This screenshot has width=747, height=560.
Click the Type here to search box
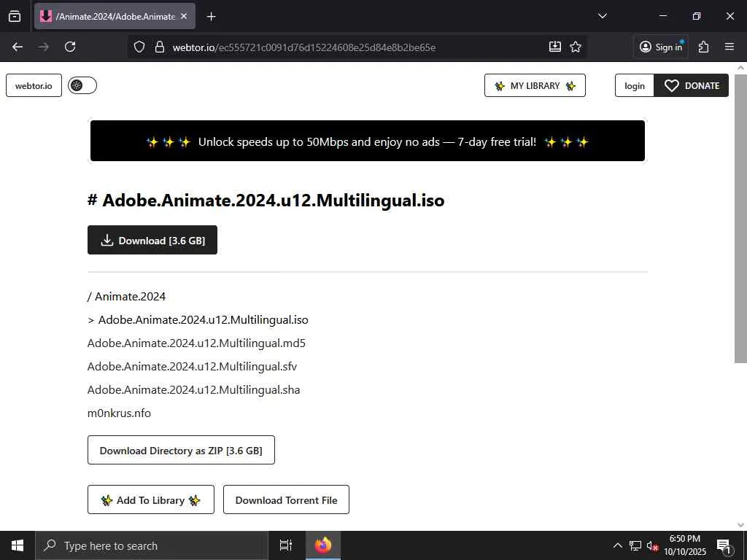coord(152,545)
